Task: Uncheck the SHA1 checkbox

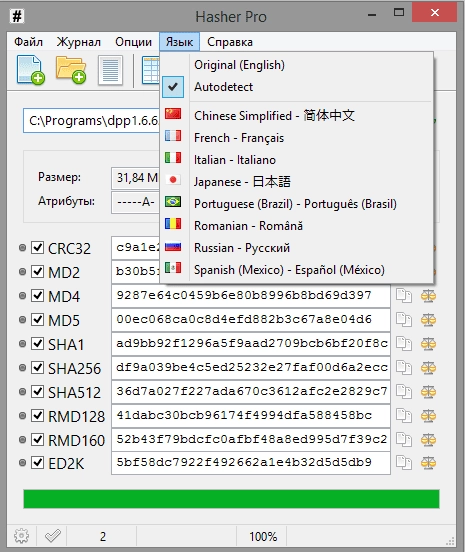Action: (37, 343)
